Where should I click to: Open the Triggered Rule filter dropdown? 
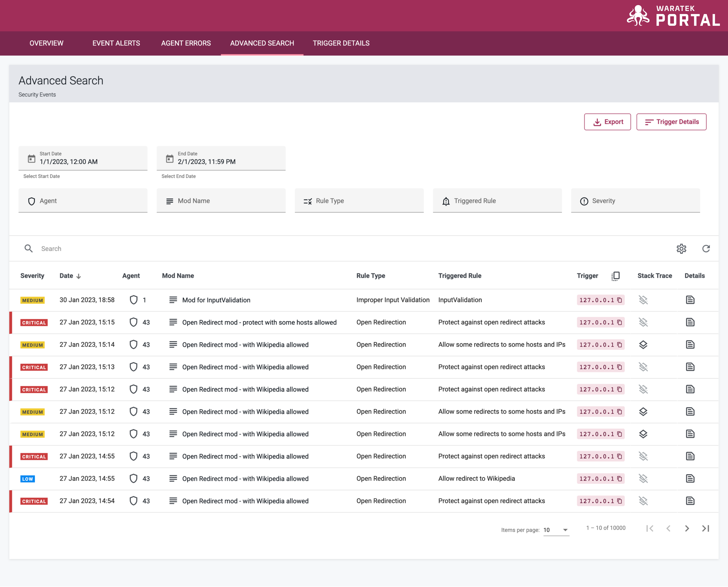(x=497, y=201)
